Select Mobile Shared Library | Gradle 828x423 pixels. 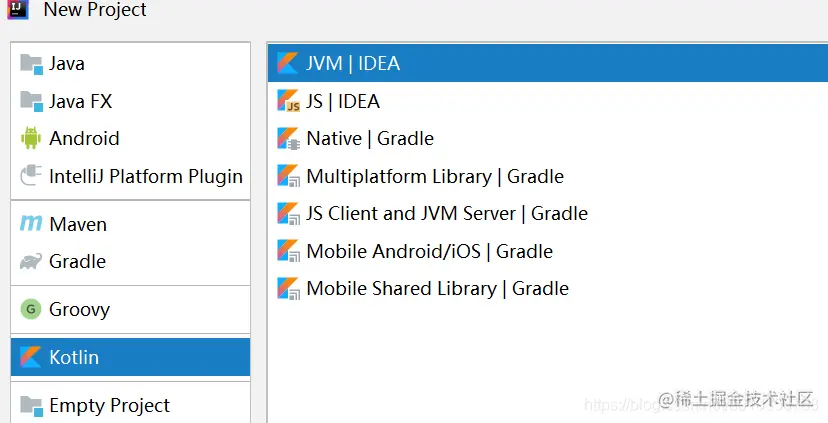[x=437, y=289]
